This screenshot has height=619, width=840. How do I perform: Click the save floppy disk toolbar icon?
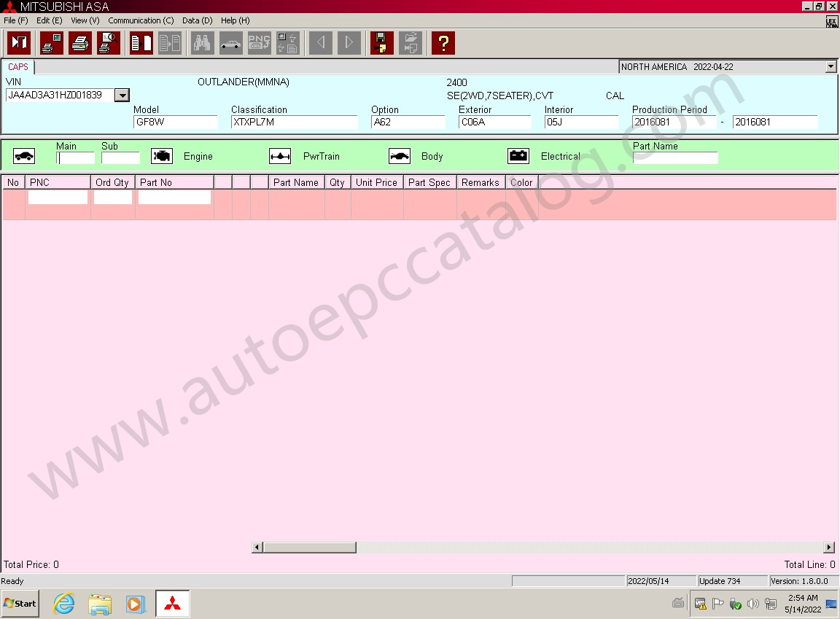381,43
